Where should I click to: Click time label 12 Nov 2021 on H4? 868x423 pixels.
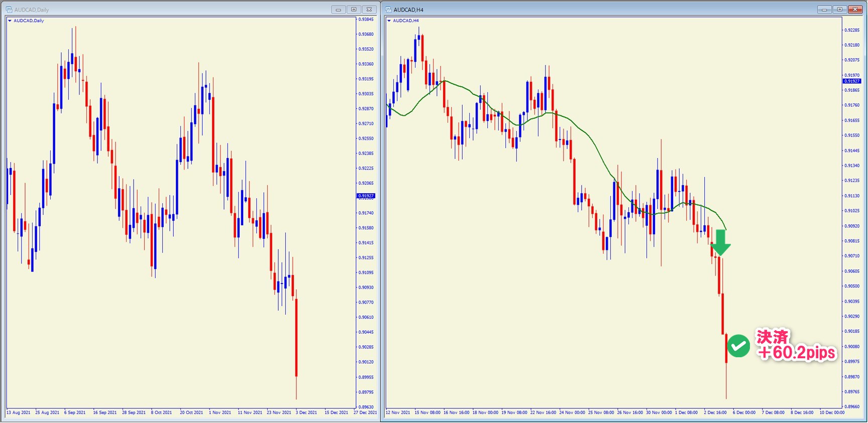click(398, 412)
